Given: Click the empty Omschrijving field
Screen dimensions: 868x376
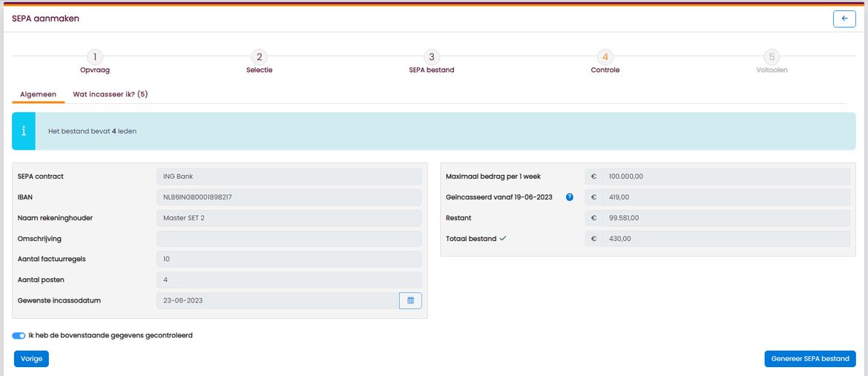Looking at the screenshot, I should pos(289,239).
